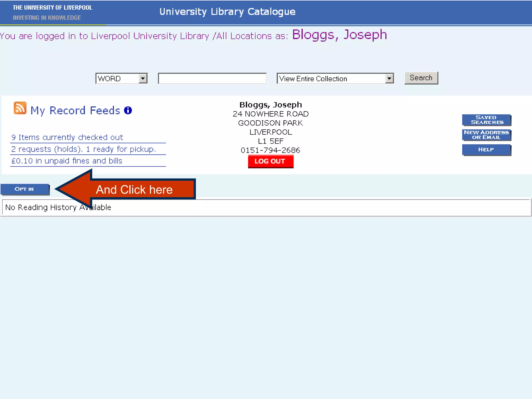Open £0.10 in unpaid fines and bills

click(x=67, y=161)
